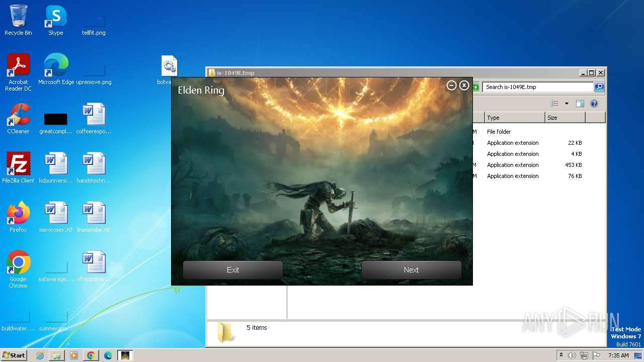Open Windows Explorer from taskbar
Image resolution: width=644 pixels, height=362 pixels.
tap(57, 355)
